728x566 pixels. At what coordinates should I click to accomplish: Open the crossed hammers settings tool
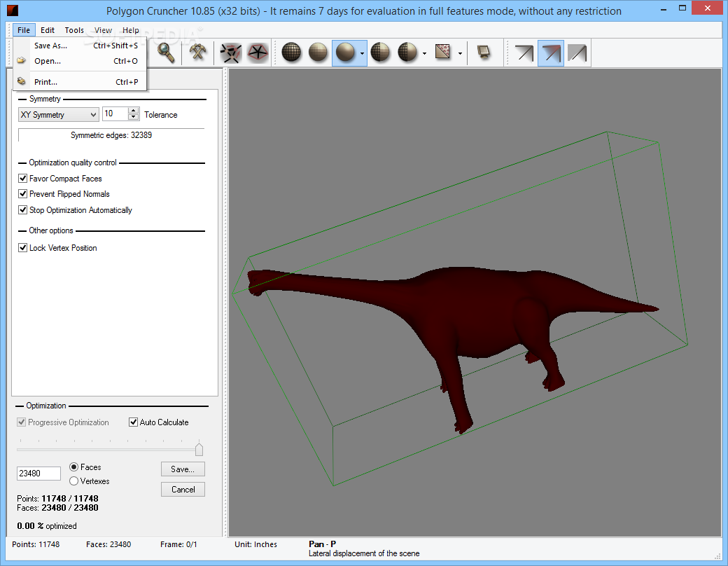[198, 53]
